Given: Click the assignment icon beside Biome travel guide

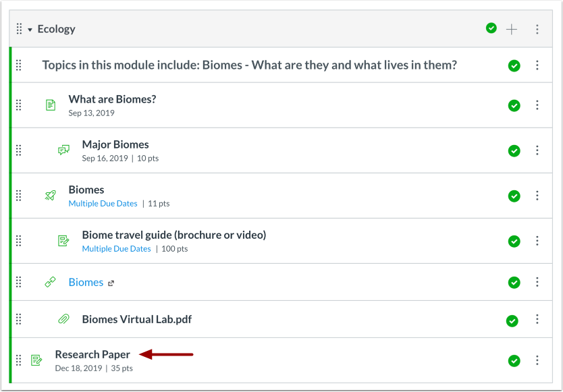Looking at the screenshot, I should [63, 240].
